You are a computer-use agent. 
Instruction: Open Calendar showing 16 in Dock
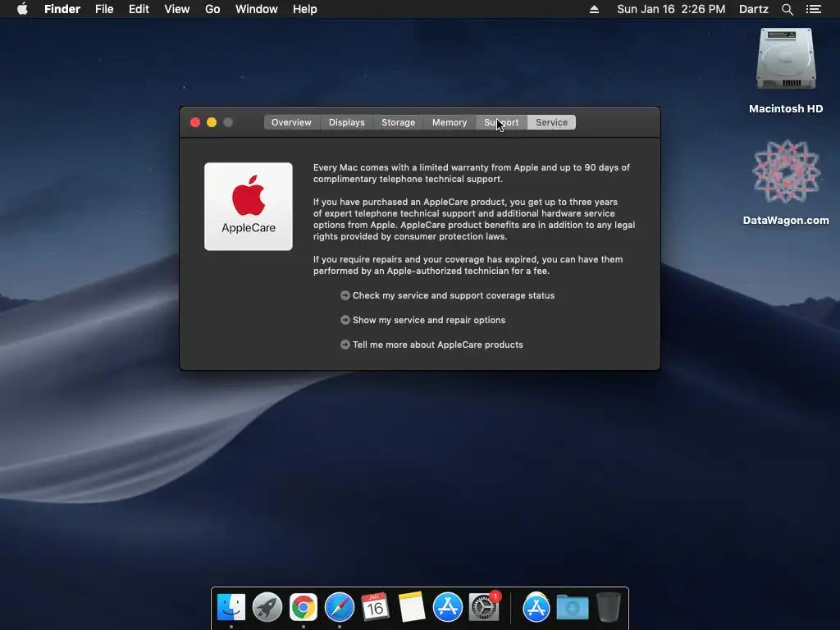click(375, 607)
